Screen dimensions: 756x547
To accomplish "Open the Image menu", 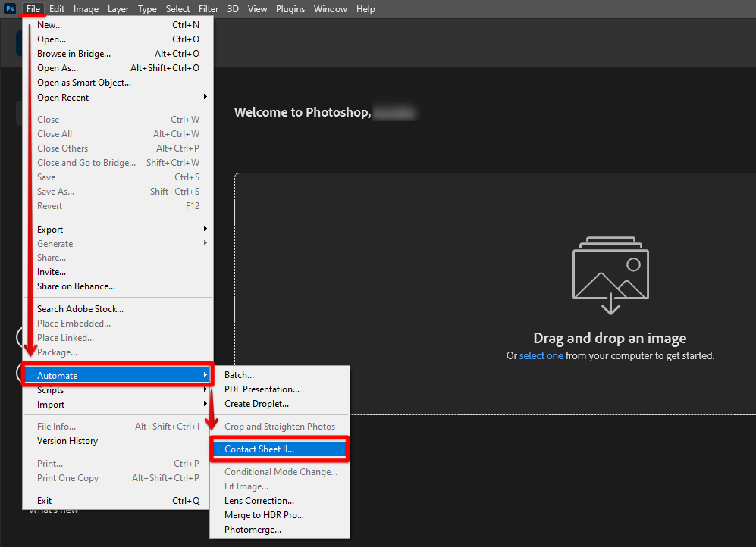I will [86, 8].
